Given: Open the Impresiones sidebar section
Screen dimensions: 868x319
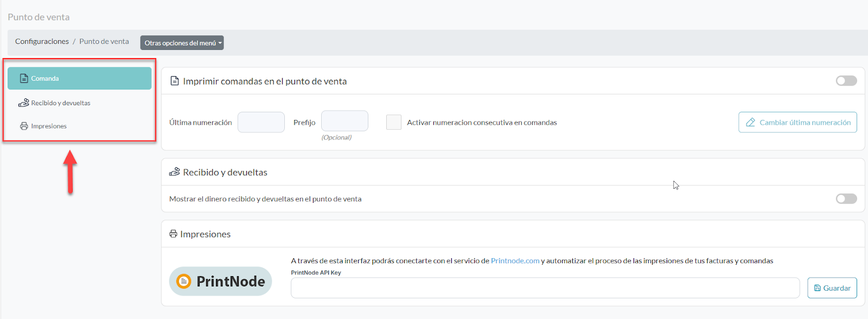Looking at the screenshot, I should tap(49, 126).
